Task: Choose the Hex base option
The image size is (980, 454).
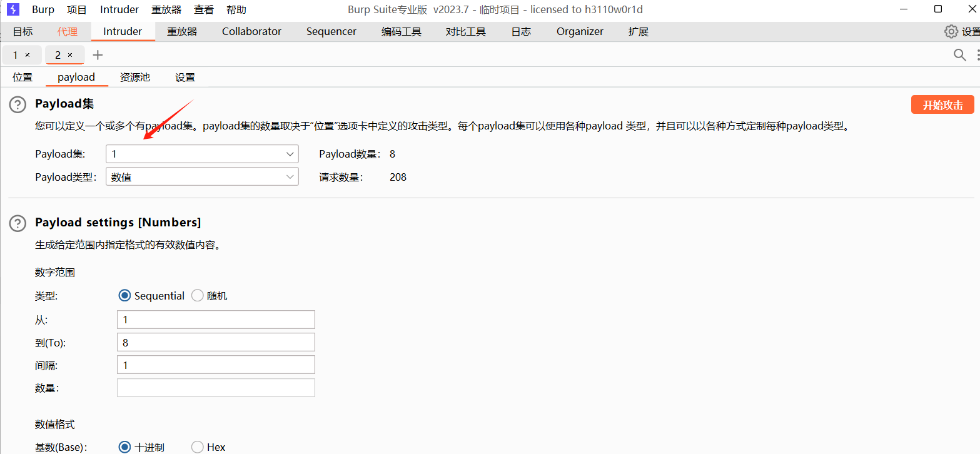Action: click(197, 447)
